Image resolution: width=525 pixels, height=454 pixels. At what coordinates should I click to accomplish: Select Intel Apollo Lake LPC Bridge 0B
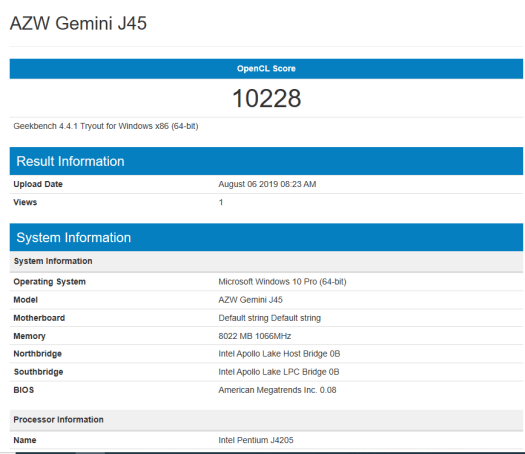coord(279,372)
